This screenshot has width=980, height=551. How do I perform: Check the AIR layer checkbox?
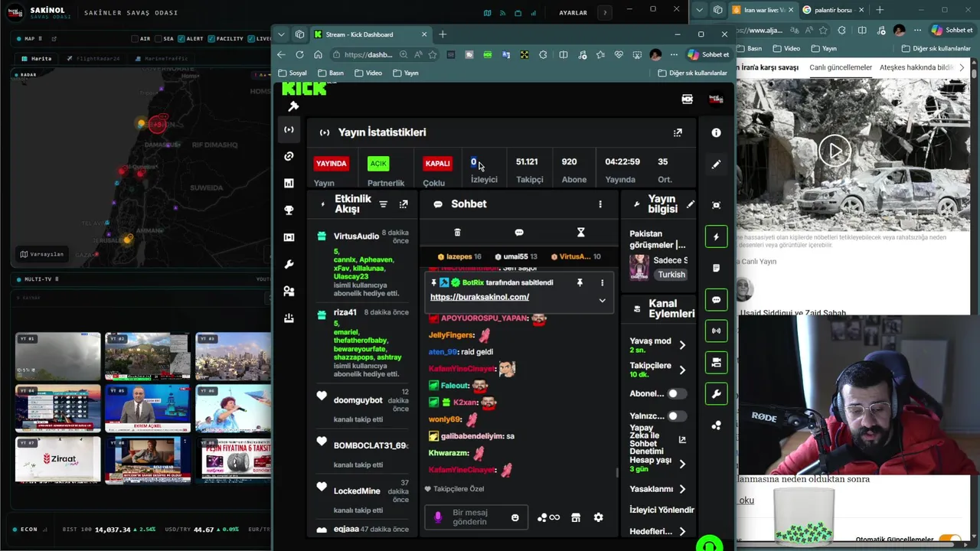coord(136,38)
